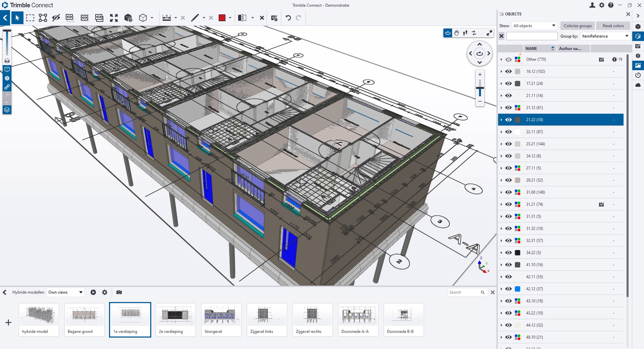
Task: Open the history clock panel in sidebar
Action: click(638, 75)
